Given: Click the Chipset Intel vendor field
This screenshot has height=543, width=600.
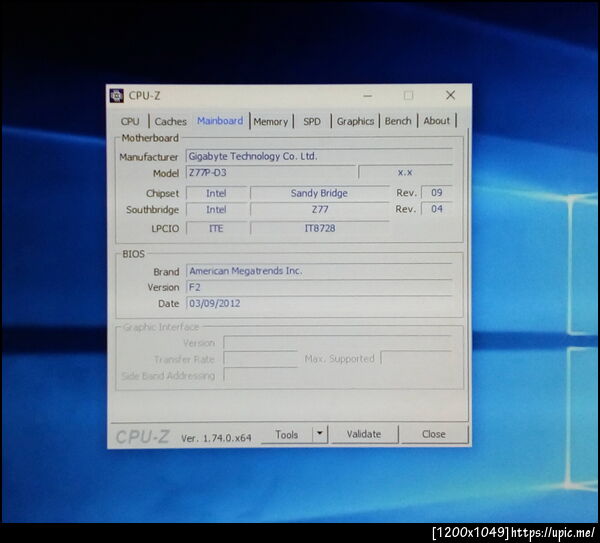Looking at the screenshot, I should point(216,194).
